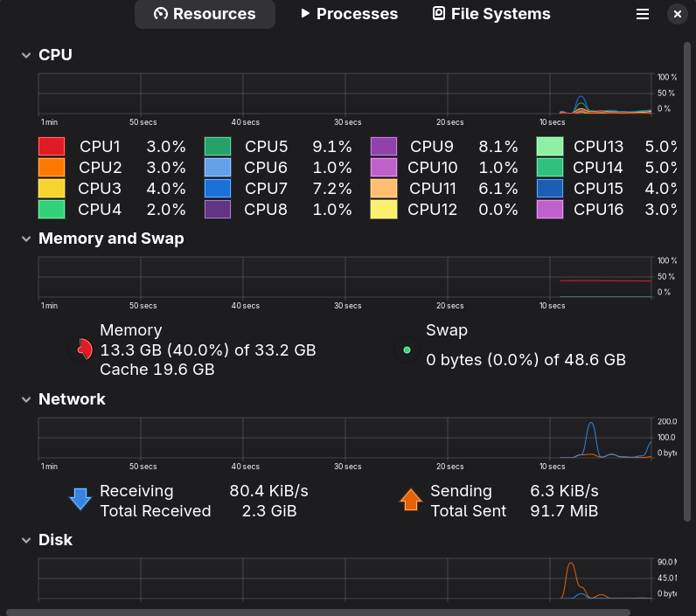The image size is (696, 616).
Task: Click the Swap green dot color icon
Action: (x=407, y=350)
